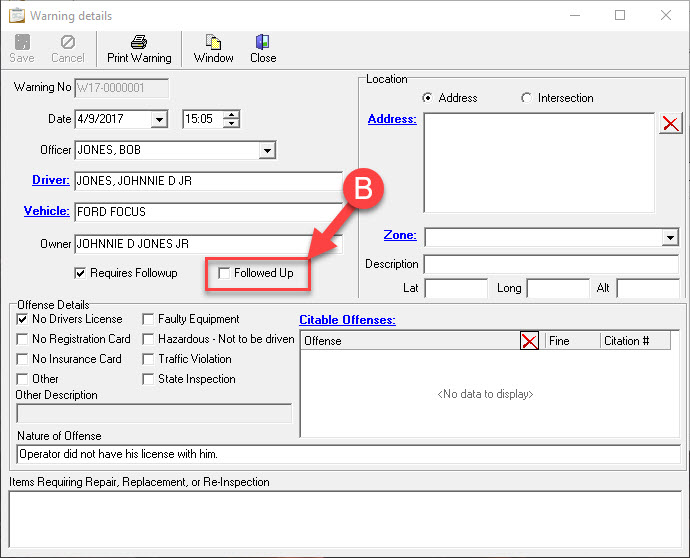Click the Fine column header

tap(571, 341)
